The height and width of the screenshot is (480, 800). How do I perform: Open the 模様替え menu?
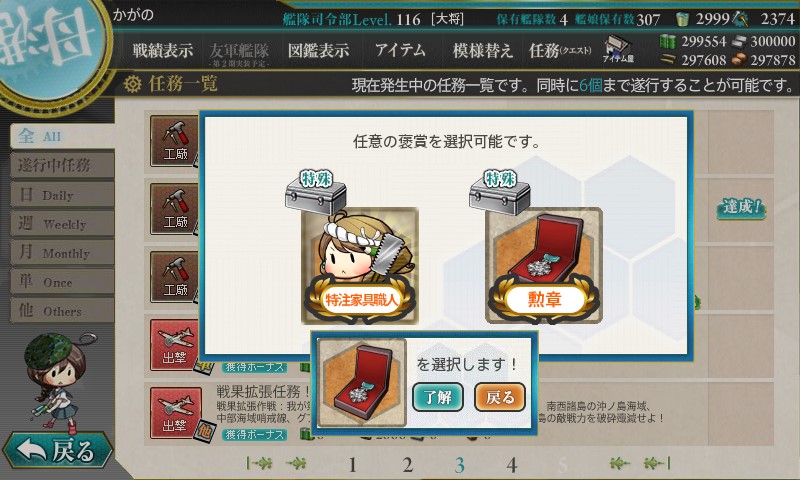point(482,50)
